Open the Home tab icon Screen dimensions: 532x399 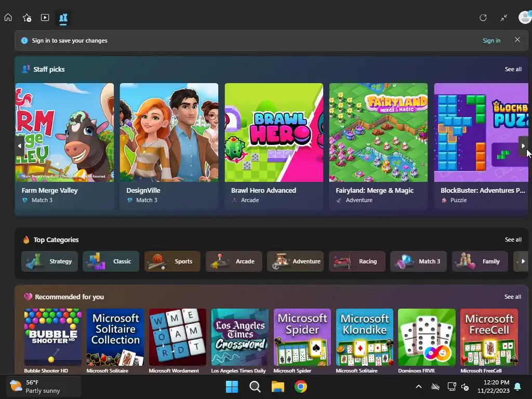pos(8,17)
